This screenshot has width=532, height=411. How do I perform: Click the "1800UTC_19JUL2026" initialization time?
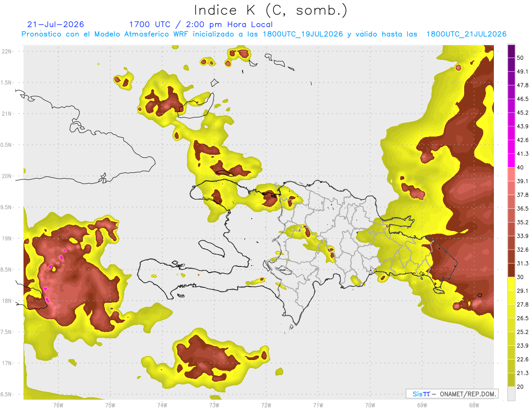pos(303,34)
